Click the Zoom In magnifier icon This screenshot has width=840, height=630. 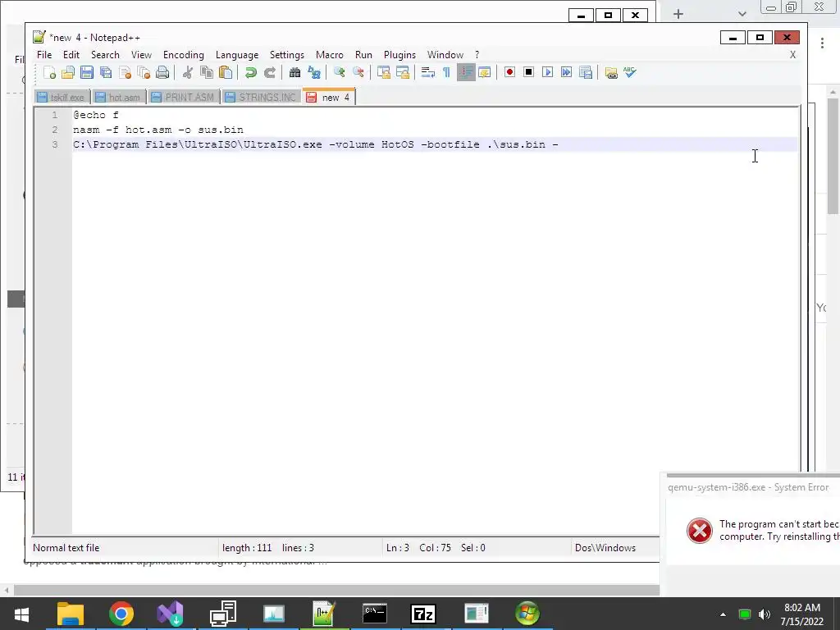[339, 72]
